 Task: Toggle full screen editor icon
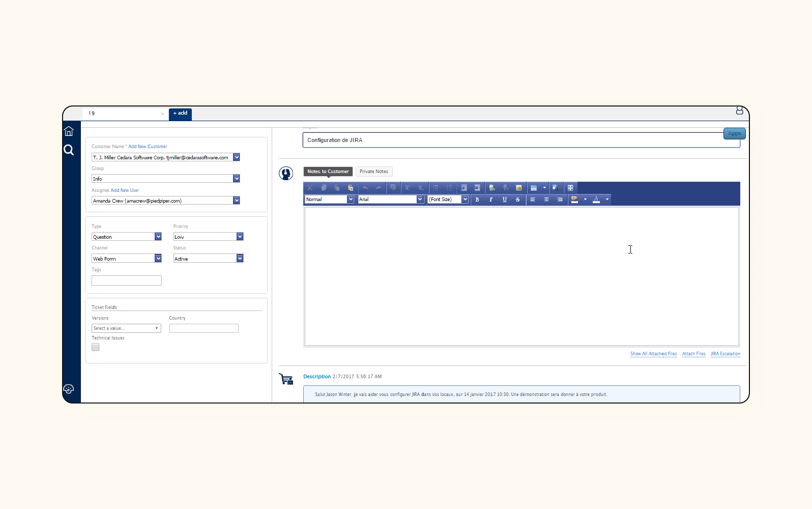pos(570,188)
